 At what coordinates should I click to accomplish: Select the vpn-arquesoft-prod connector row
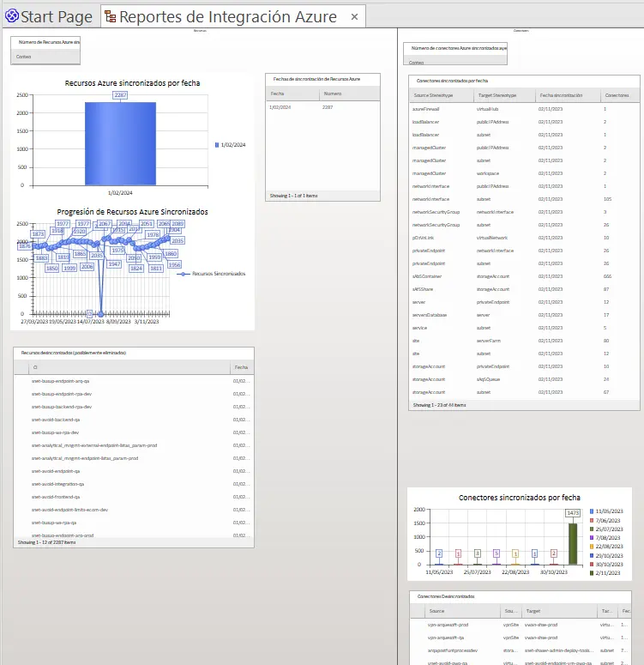pos(521,625)
